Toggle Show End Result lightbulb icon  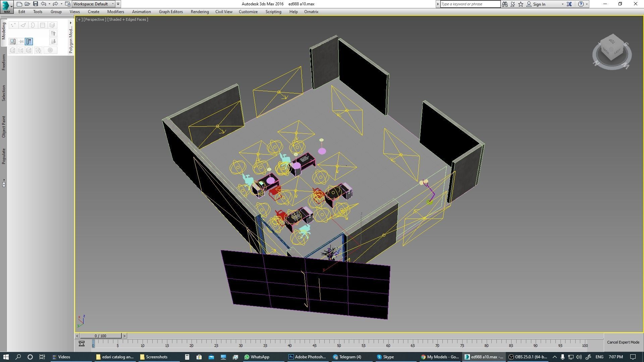pyautogui.click(x=13, y=42)
